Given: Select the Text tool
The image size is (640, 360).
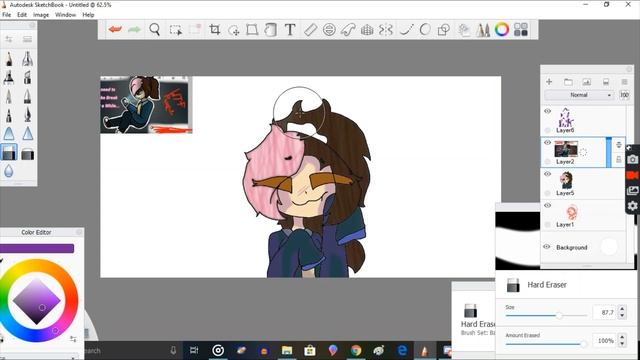Looking at the screenshot, I should [290, 30].
